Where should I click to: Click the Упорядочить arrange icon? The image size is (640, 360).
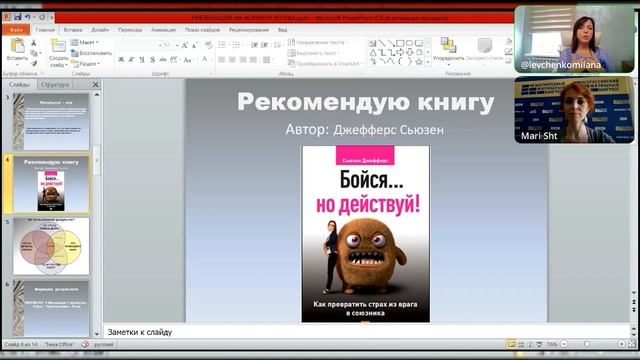pyautogui.click(x=448, y=45)
